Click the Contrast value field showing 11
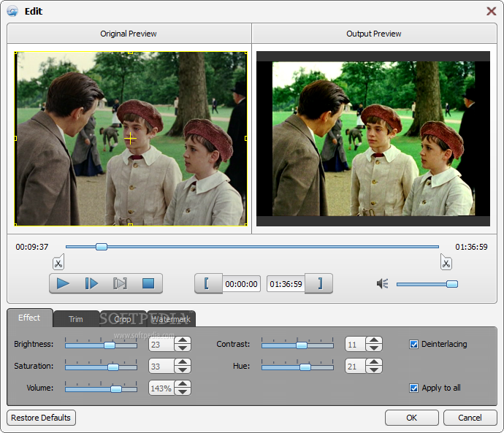This screenshot has width=504, height=433. click(355, 345)
